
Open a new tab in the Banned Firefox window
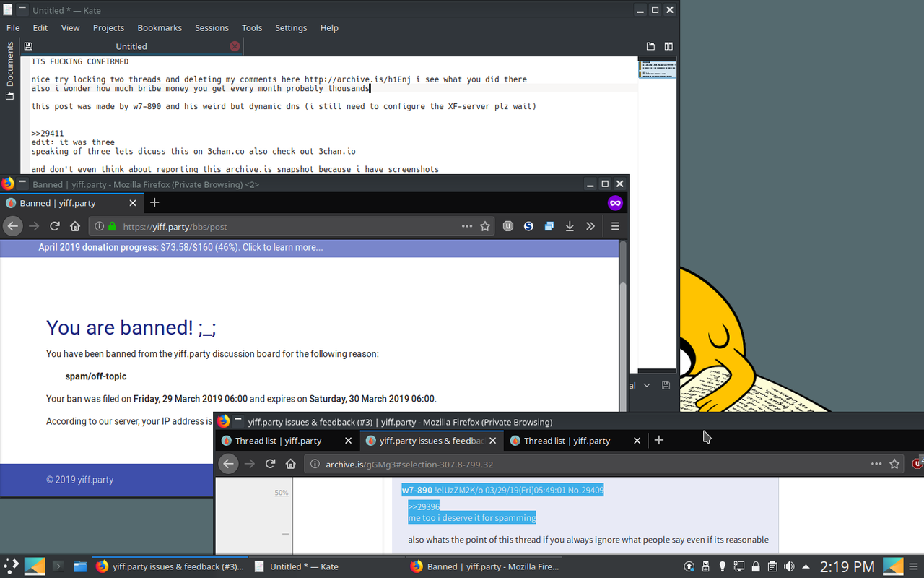click(154, 203)
